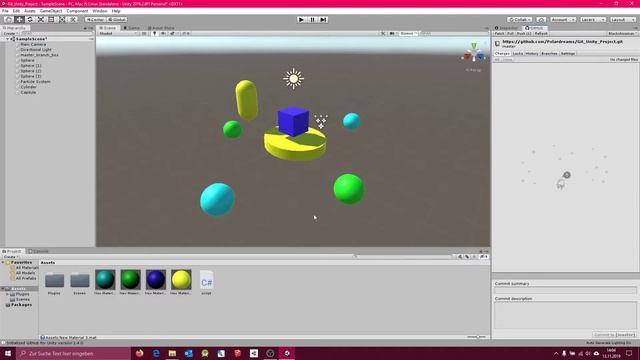Open the Help menu
The height and width of the screenshot is (360, 640).
(x=116, y=11)
